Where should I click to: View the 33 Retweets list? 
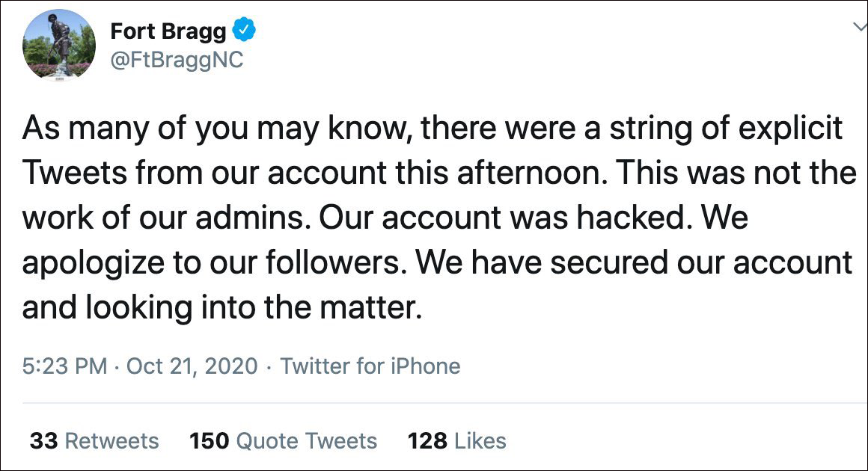[94, 441]
